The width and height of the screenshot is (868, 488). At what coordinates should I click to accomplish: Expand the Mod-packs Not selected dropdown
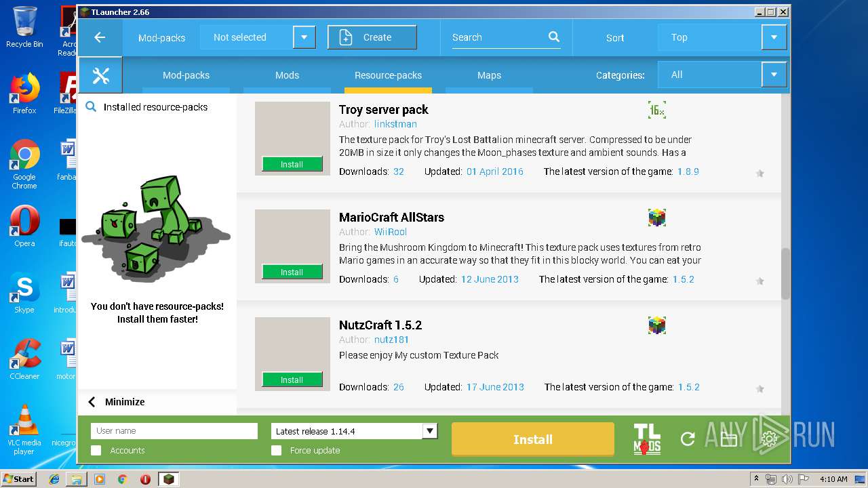point(304,37)
